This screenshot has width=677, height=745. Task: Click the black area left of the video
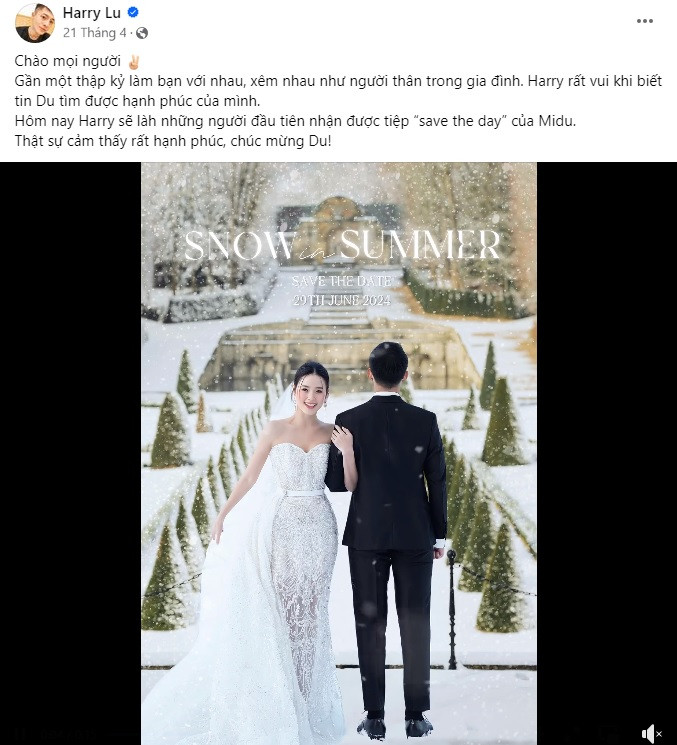click(70, 453)
